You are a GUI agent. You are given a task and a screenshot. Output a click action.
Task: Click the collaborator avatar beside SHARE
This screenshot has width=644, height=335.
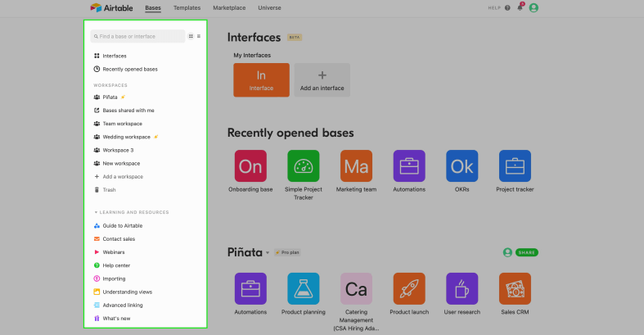[x=507, y=252]
